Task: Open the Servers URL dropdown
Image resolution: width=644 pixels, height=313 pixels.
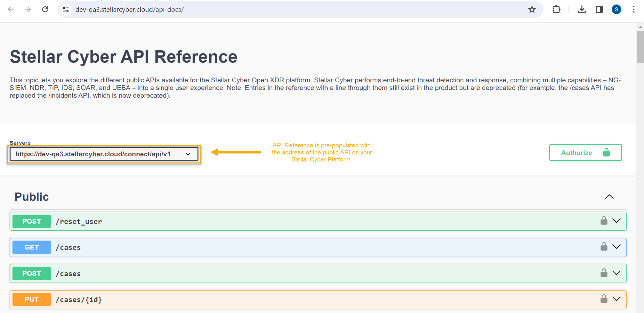Action: pyautogui.click(x=104, y=154)
